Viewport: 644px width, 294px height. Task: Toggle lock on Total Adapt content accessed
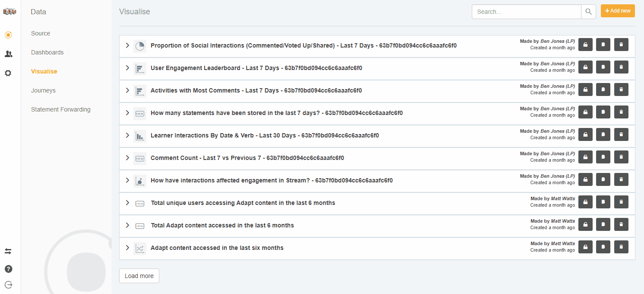[x=585, y=224]
